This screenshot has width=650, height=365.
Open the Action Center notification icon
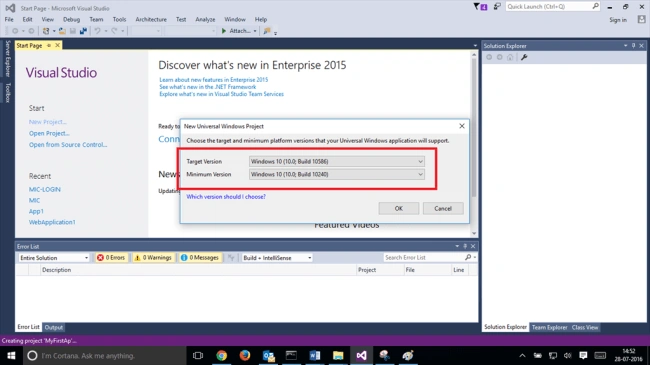pyautogui.click(x=583, y=355)
